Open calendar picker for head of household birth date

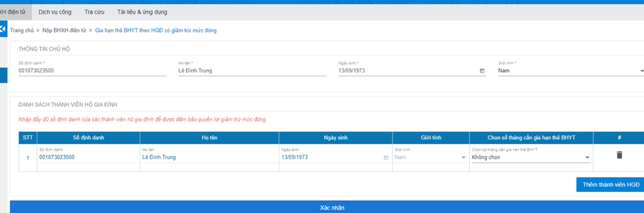[x=482, y=71]
